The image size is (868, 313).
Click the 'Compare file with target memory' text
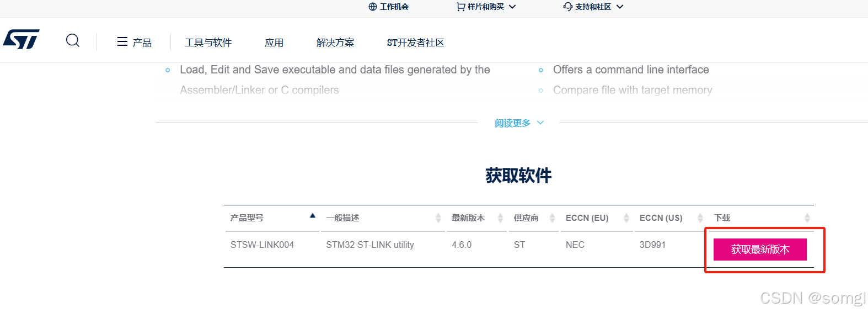[x=633, y=90]
